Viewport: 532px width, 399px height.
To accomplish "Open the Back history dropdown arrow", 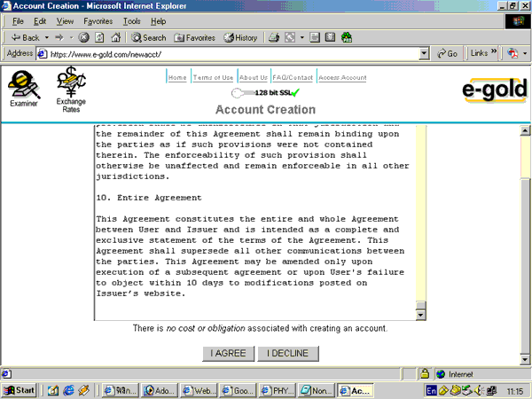I will (47, 37).
